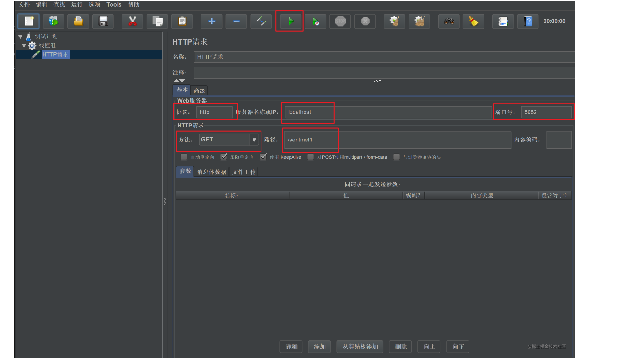Click the Shutdown test icon
The height and width of the screenshot is (364, 618).
[365, 21]
